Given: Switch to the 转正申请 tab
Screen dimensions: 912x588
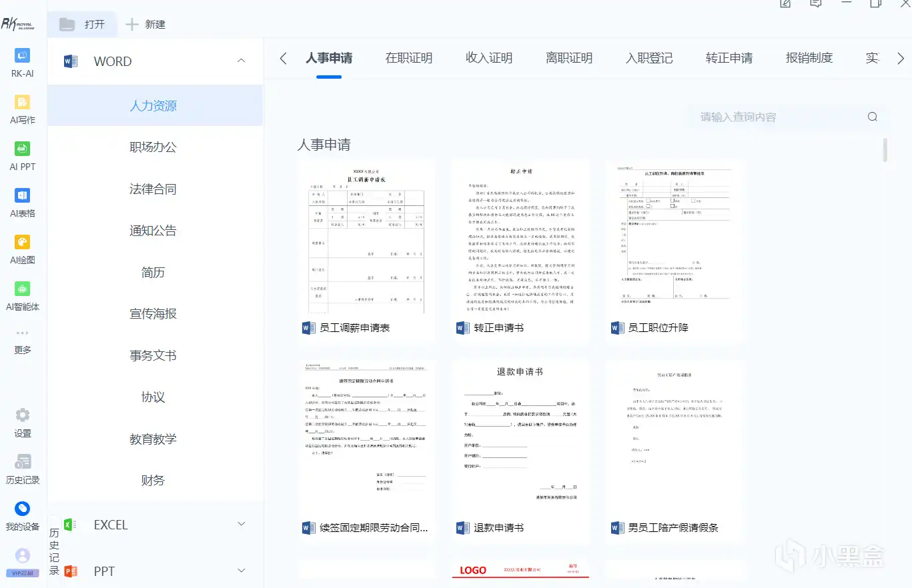Looking at the screenshot, I should click(x=729, y=58).
